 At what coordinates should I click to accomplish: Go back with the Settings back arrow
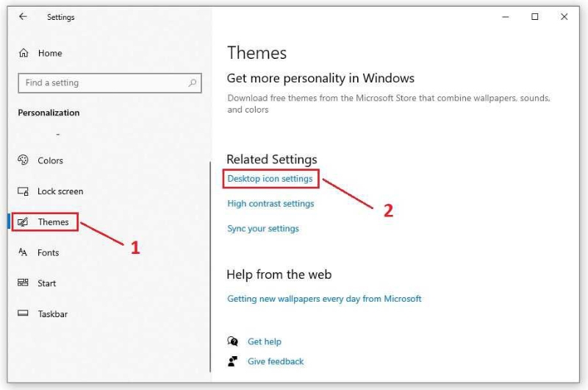tap(23, 16)
